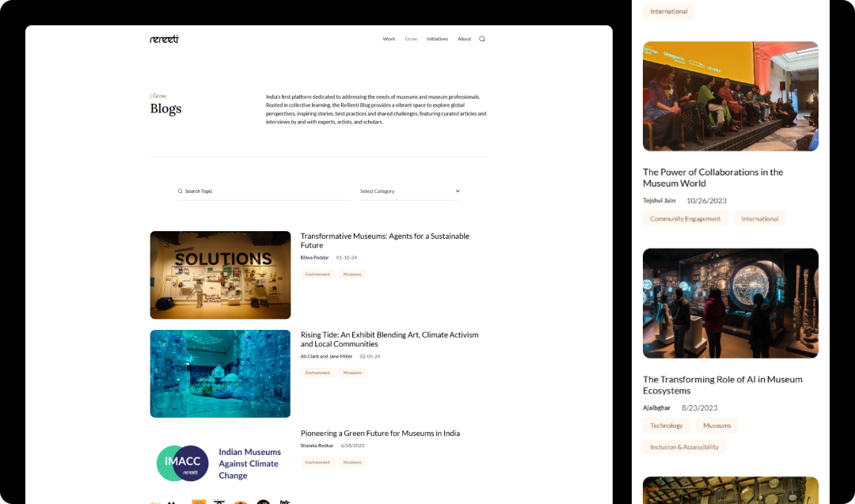855x504 pixels.
Task: Open the search magnifier icon in navbar
Action: point(482,39)
